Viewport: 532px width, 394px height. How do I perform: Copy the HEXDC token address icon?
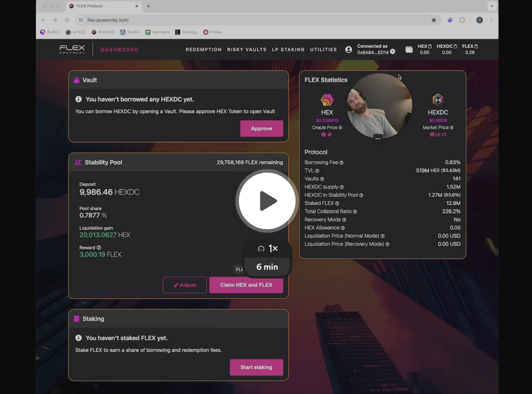pyautogui.click(x=455, y=46)
